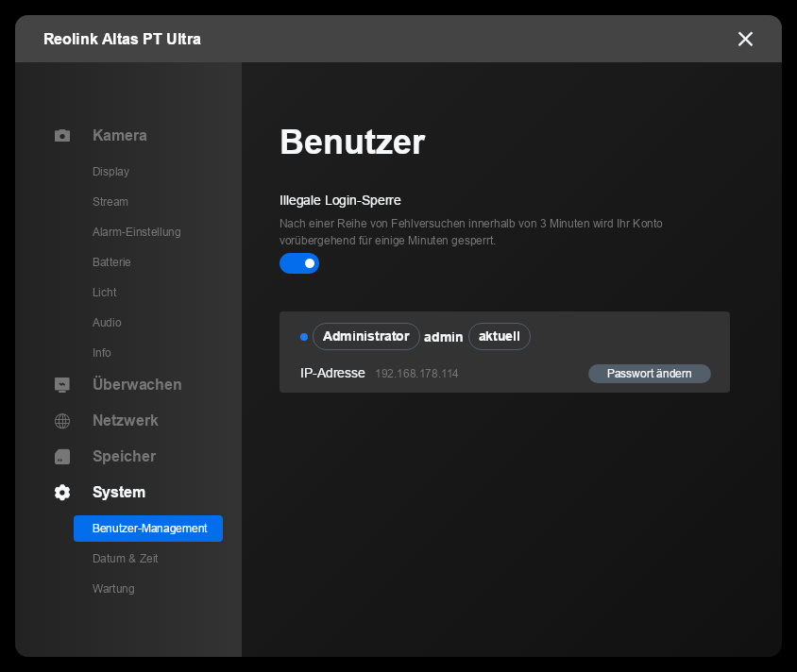Expand the Netzwerk section
Screen dimensions: 797x672
point(125,421)
